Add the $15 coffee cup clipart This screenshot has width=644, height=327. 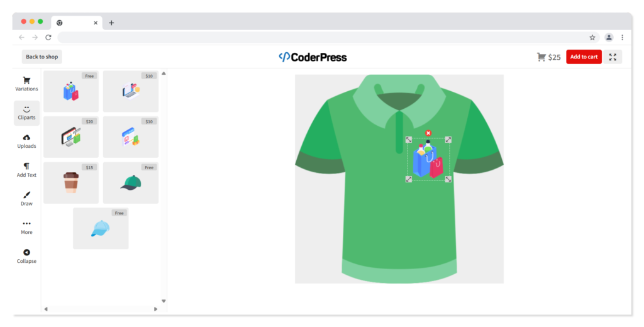(71, 183)
